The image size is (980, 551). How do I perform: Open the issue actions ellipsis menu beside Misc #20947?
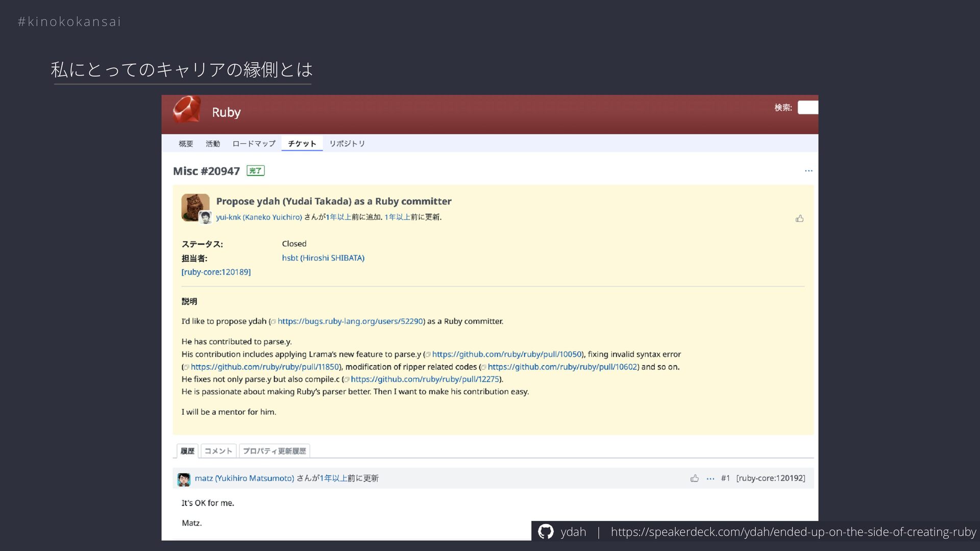(808, 171)
